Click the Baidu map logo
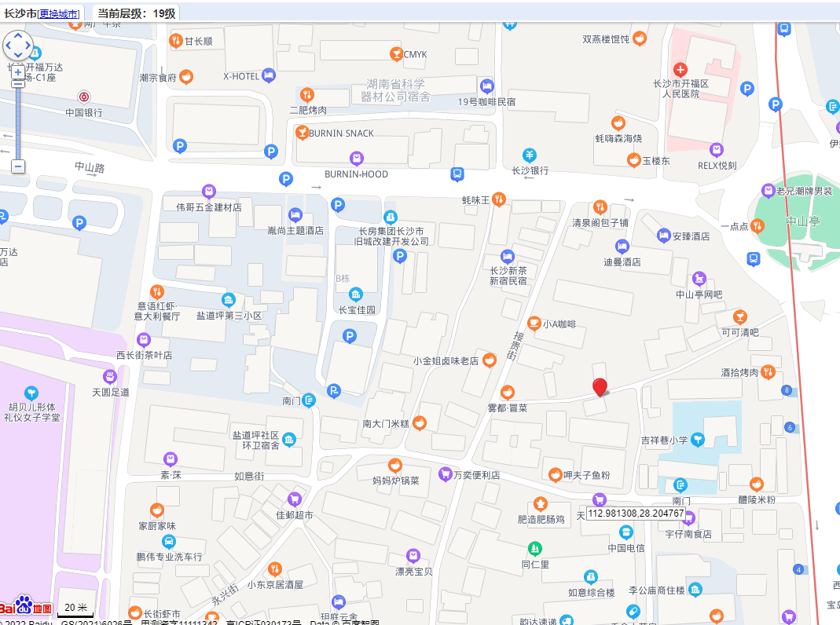840x625 pixels. [27, 607]
